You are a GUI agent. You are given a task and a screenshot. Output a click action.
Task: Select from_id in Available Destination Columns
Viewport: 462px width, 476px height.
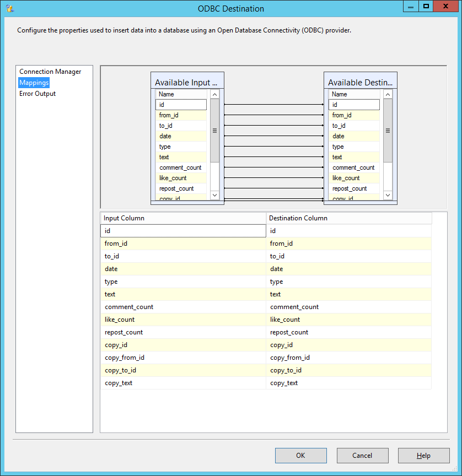(353, 115)
